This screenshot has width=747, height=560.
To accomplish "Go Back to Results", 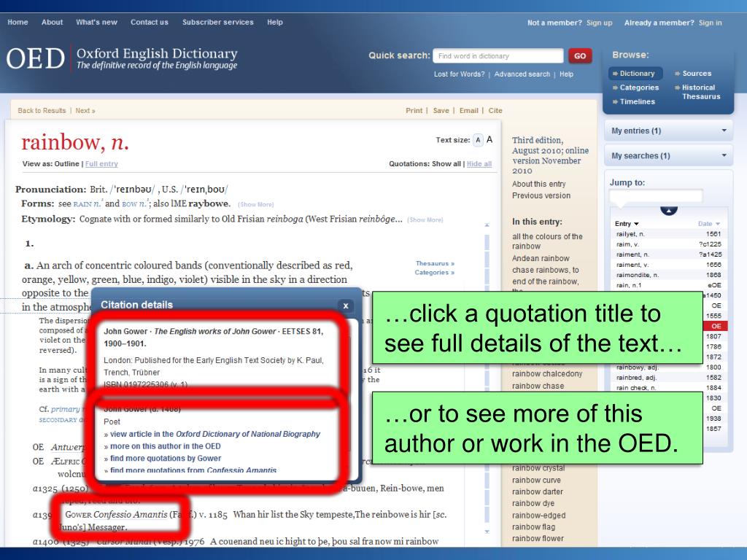I will point(42,111).
